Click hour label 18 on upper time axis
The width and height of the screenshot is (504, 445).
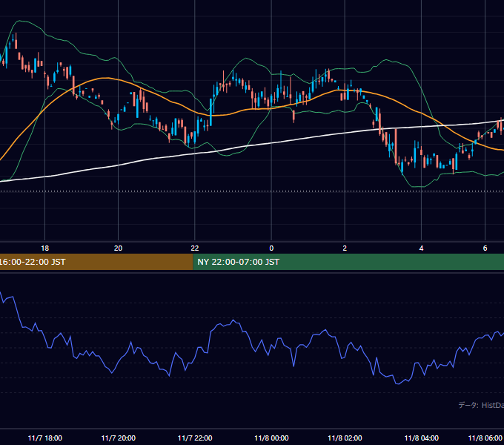pos(45,248)
